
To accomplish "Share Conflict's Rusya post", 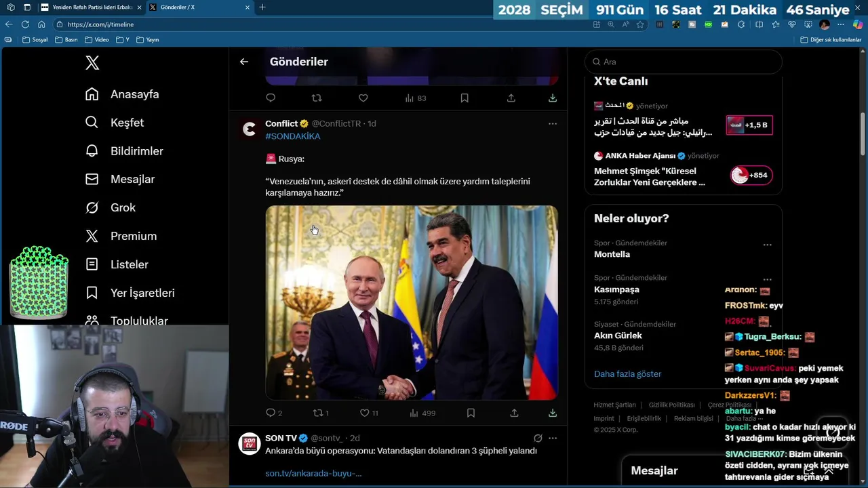I will click(514, 413).
